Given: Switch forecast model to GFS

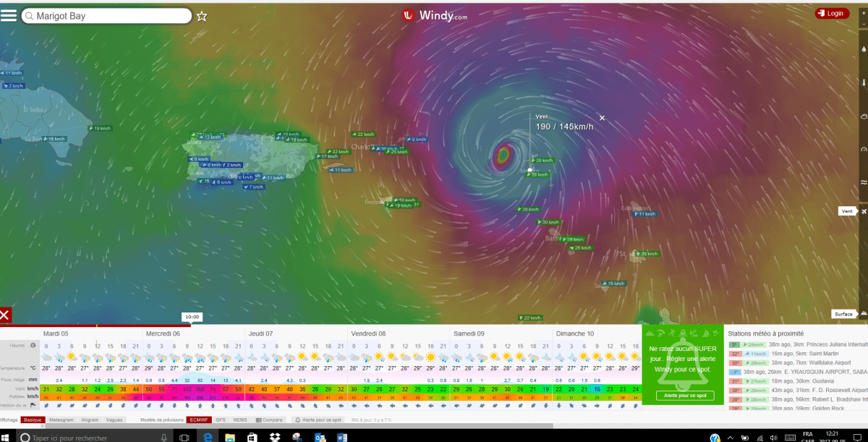Looking at the screenshot, I should click(221, 420).
